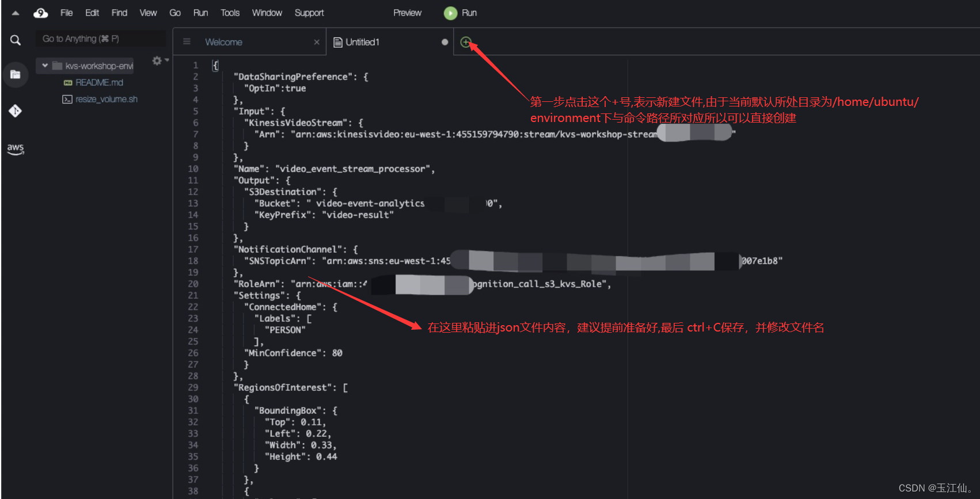This screenshot has height=499, width=980.
Task: Click the new tab plus icon
Action: (x=466, y=41)
